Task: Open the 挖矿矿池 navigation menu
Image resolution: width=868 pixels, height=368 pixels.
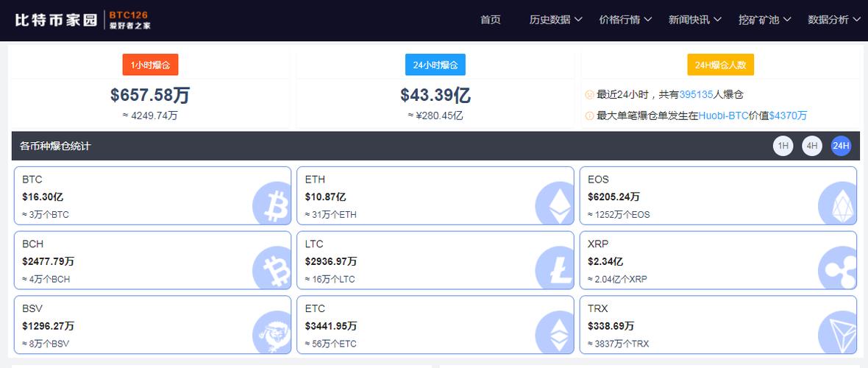Action: [764, 20]
